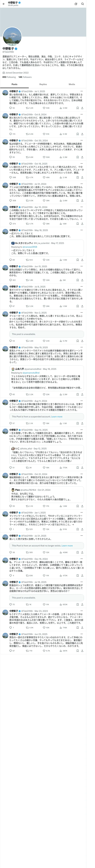Bookmark the Oct 18, 2025 post
This screenshot has width=95, height=868.
coord(78,177)
